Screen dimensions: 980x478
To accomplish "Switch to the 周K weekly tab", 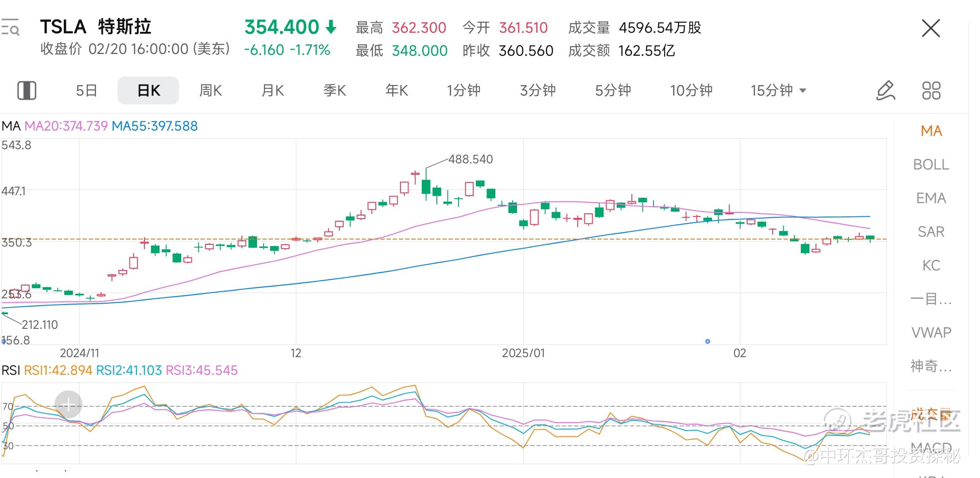I will (x=210, y=91).
